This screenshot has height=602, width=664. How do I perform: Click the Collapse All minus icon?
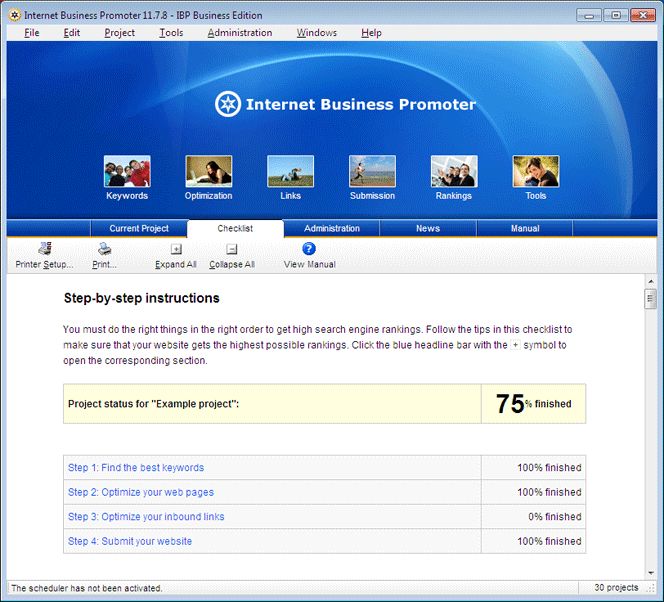pyautogui.click(x=232, y=249)
